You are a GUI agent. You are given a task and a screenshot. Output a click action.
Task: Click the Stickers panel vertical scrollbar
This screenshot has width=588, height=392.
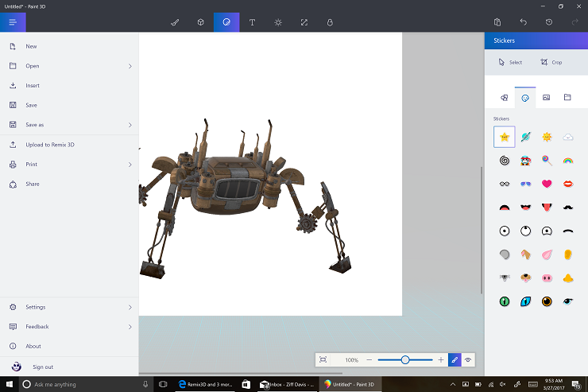[482, 230]
